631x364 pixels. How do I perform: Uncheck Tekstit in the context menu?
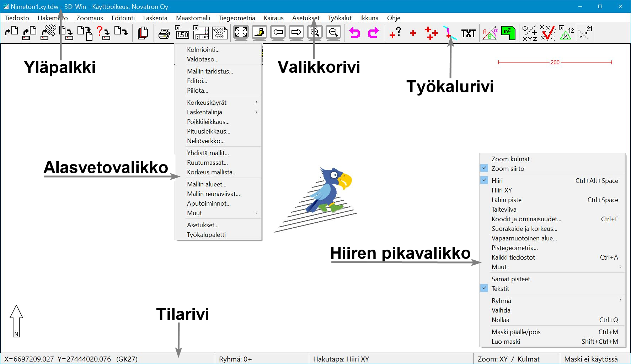pyautogui.click(x=500, y=288)
